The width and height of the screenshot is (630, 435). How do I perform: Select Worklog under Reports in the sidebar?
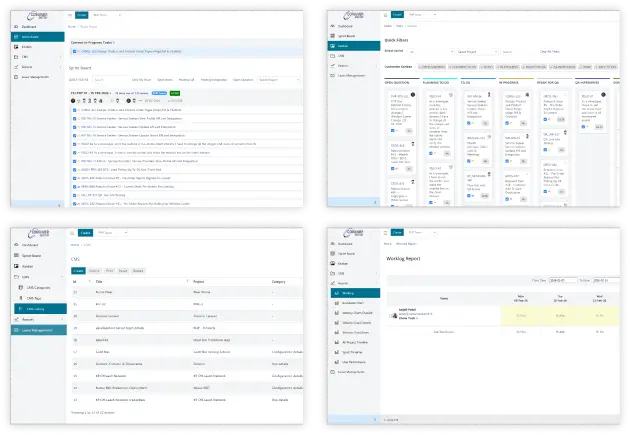(349, 293)
